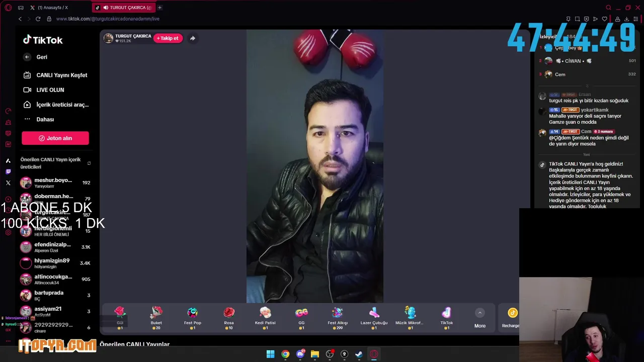
Task: Send the Kedi Patisi gift
Action: pos(265,318)
